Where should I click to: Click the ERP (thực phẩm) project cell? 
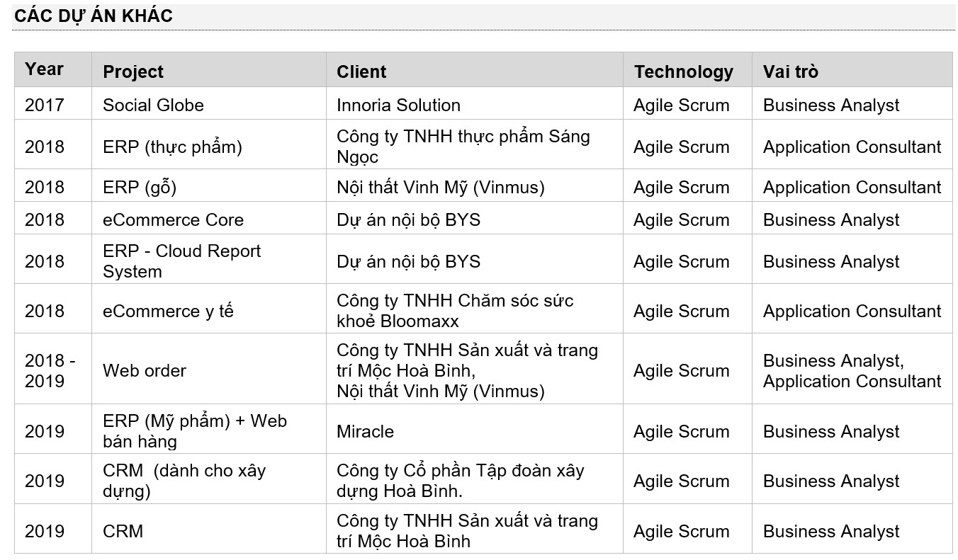(209, 145)
